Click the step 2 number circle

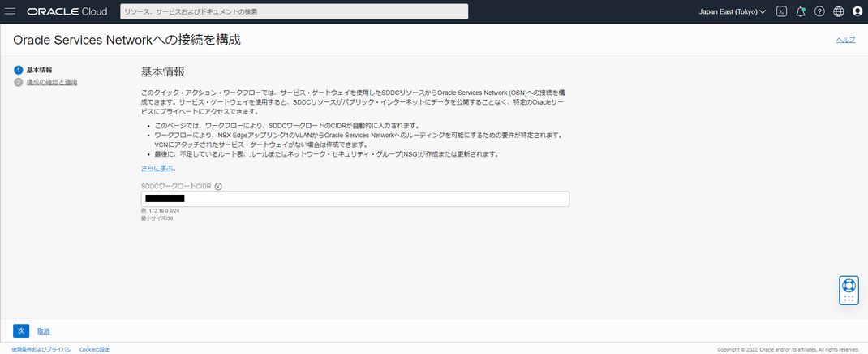(19, 82)
